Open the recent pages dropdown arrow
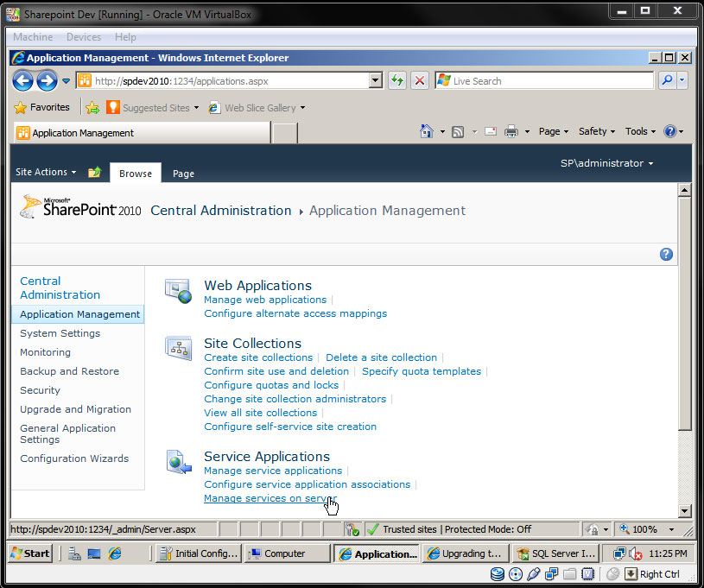The height and width of the screenshot is (588, 704). click(x=66, y=81)
